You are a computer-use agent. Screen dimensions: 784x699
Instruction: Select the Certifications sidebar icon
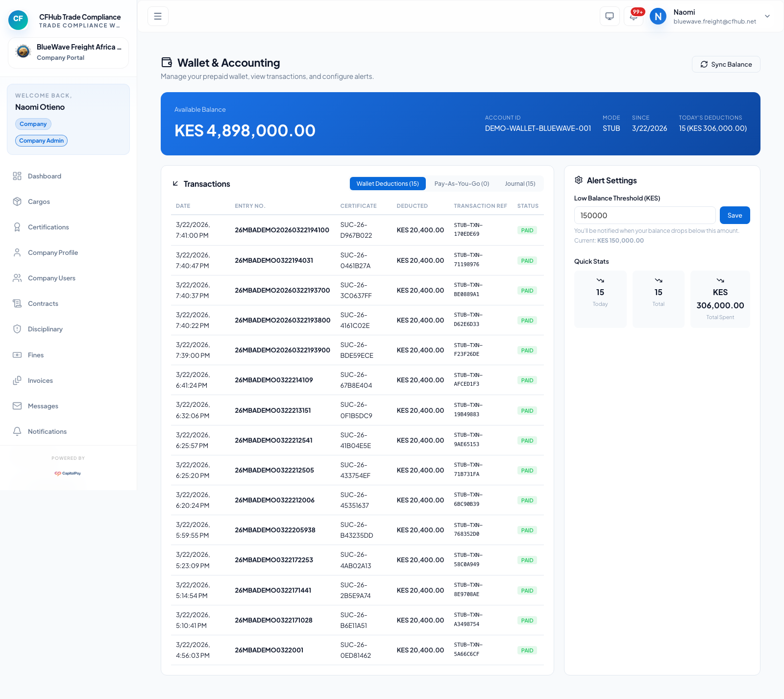pyautogui.click(x=17, y=227)
